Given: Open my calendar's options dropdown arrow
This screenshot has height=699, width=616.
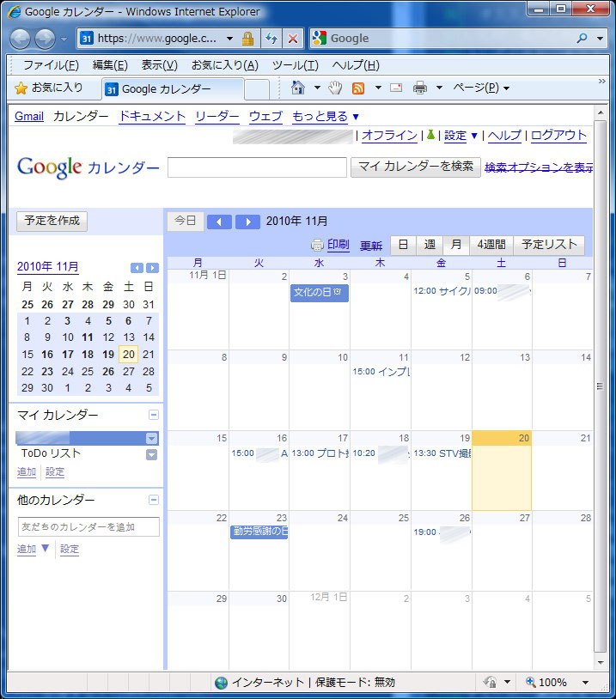Looking at the screenshot, I should point(152,438).
